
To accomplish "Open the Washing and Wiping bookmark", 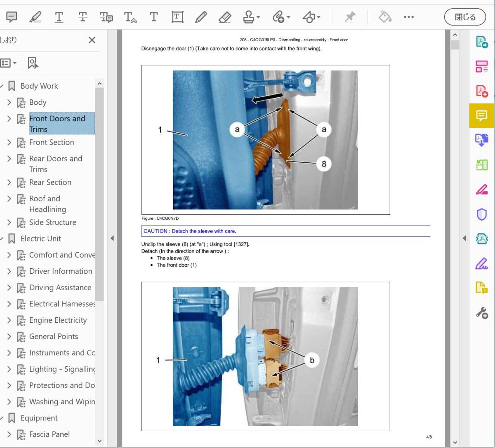I will point(62,402).
